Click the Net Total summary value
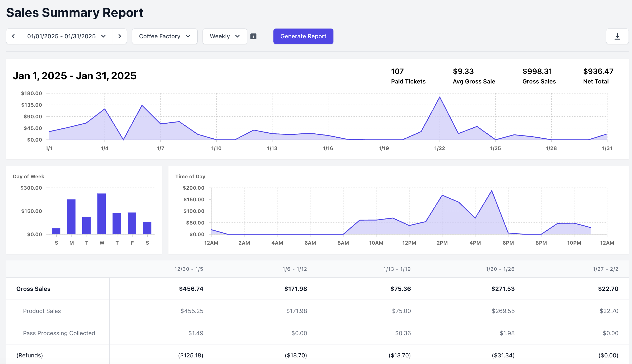The height and width of the screenshot is (364, 632). (598, 71)
